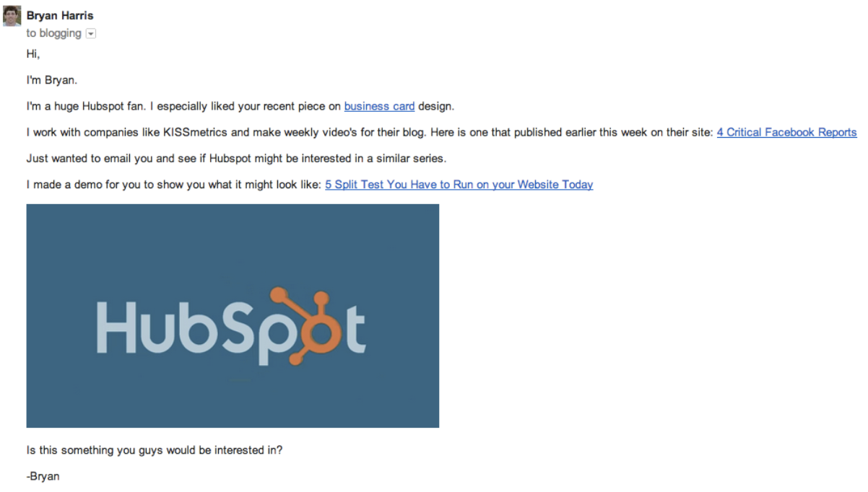Image resolution: width=868 pixels, height=492 pixels.
Task: Click the "I'm a huge Hubspot fan" text
Action: tap(108, 106)
